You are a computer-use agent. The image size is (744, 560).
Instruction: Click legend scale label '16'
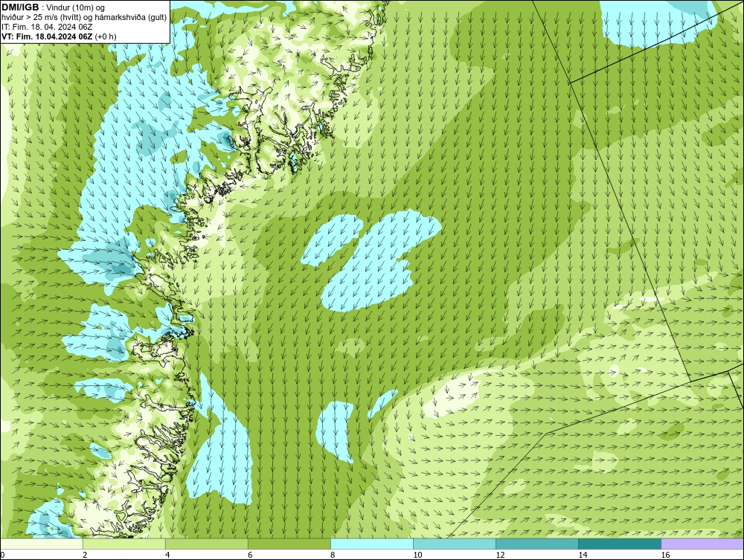coord(665,555)
